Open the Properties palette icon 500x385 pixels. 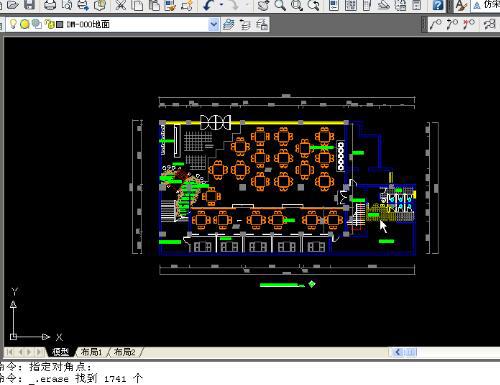point(334,5)
